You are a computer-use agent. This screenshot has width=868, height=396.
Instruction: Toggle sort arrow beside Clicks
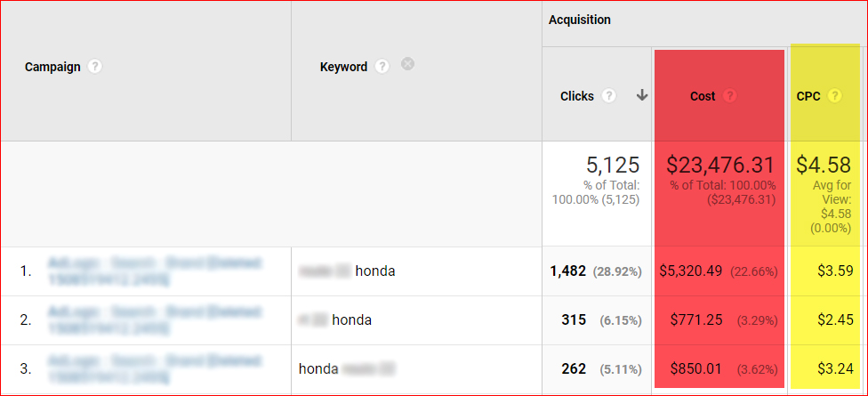642,96
